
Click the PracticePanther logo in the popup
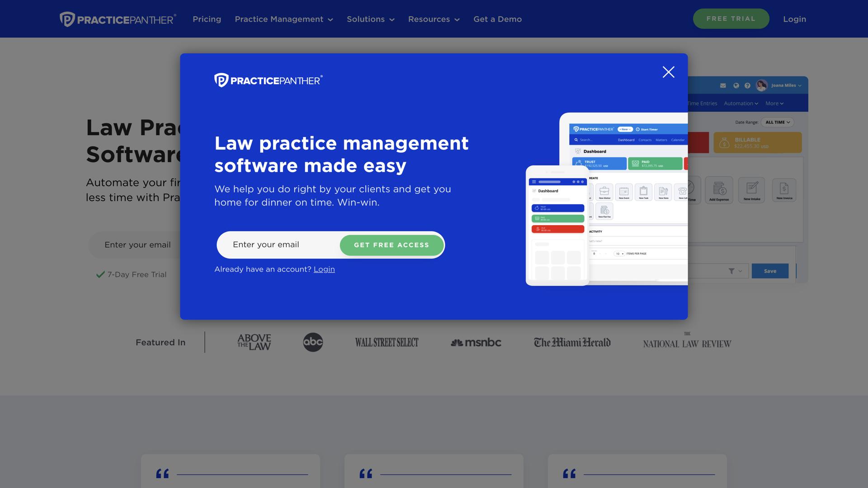(x=268, y=80)
